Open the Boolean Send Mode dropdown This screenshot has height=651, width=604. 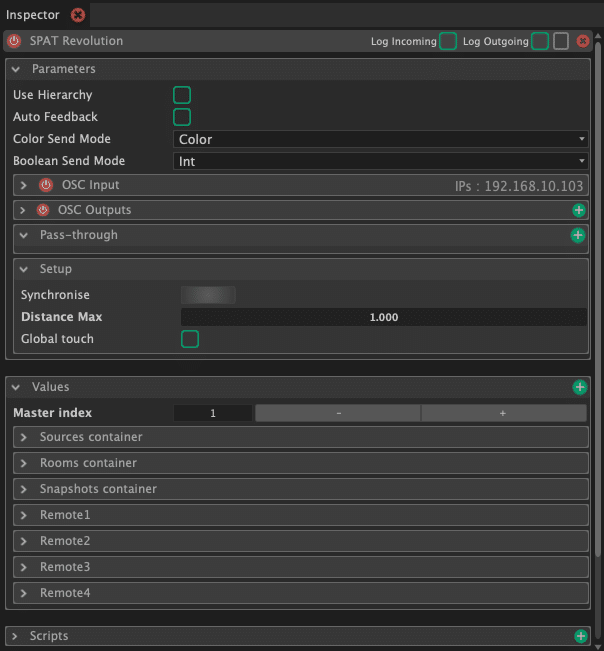[x=380, y=161]
